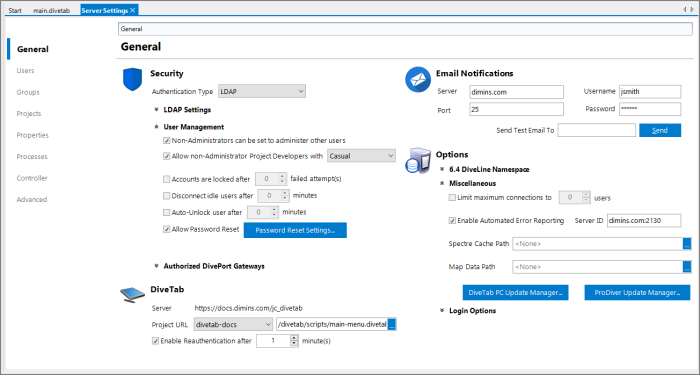The image size is (700, 375).
Task: Click the General search box at top
Action: [x=405, y=29]
